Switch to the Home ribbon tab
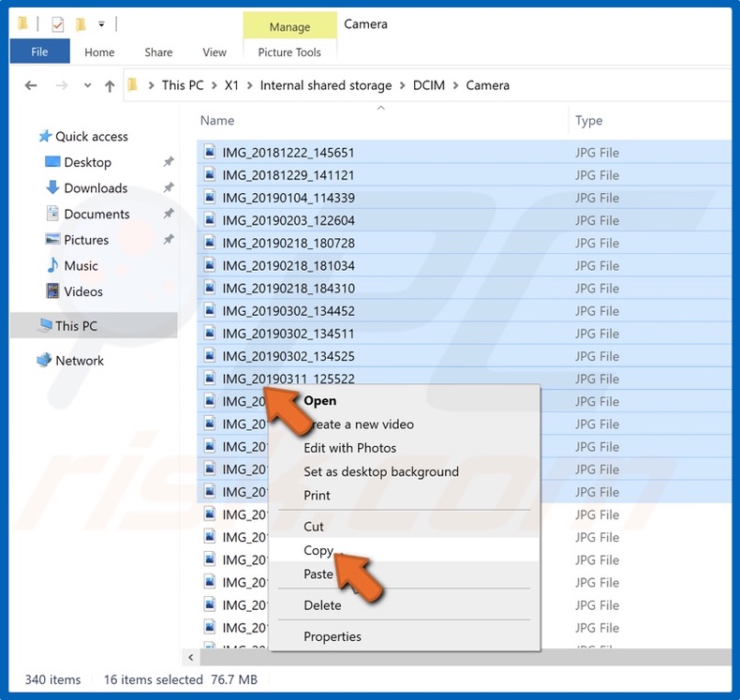The image size is (740, 700). click(x=99, y=52)
